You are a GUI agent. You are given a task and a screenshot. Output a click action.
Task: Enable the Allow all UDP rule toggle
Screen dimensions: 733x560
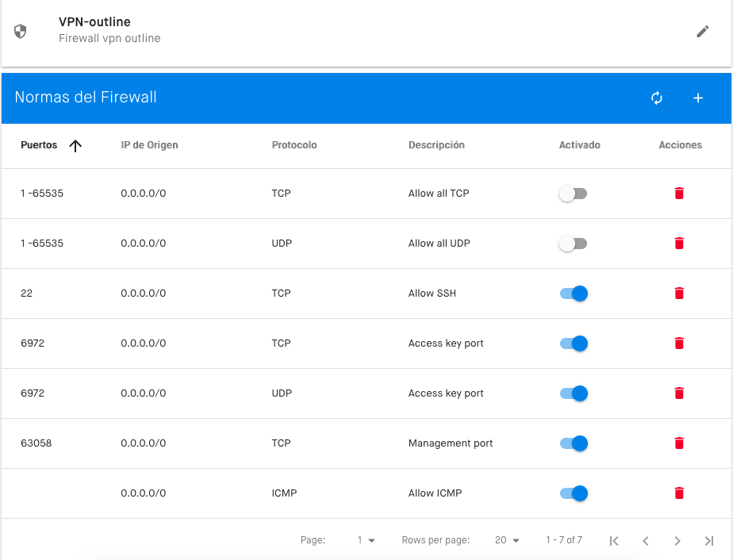pyautogui.click(x=573, y=244)
